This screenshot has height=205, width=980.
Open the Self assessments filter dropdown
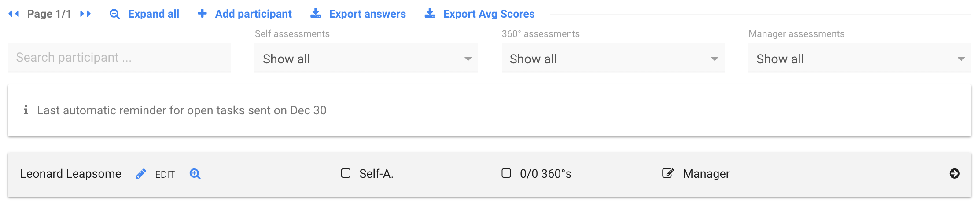pos(366,58)
